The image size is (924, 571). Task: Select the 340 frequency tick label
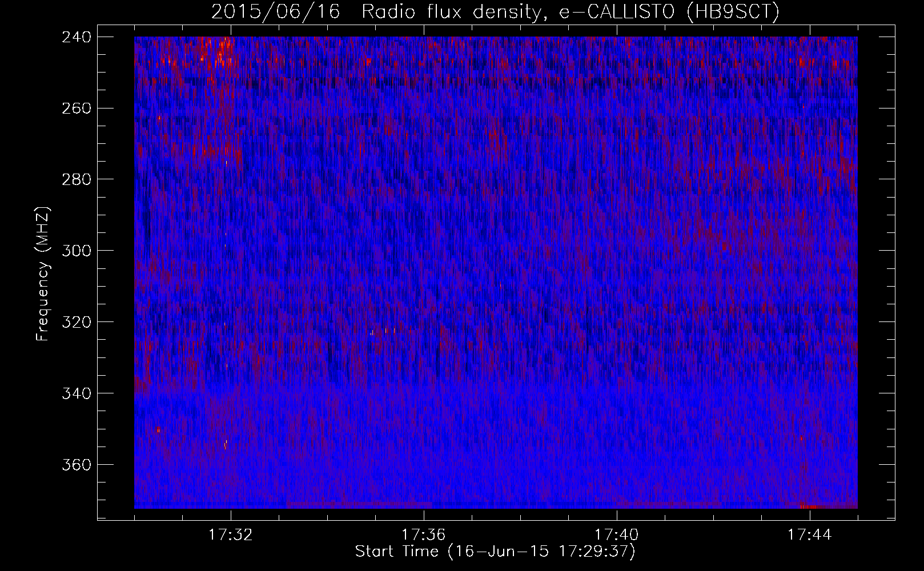[x=77, y=393]
